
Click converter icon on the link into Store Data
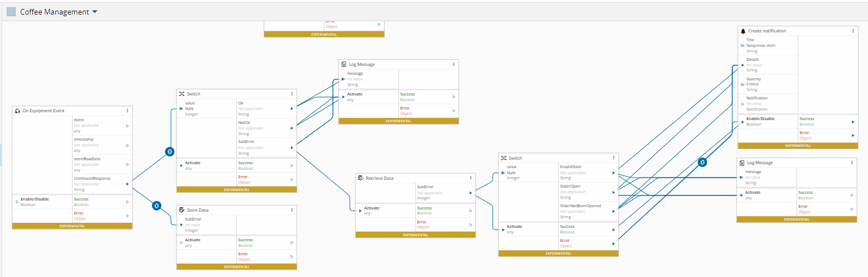(156, 206)
